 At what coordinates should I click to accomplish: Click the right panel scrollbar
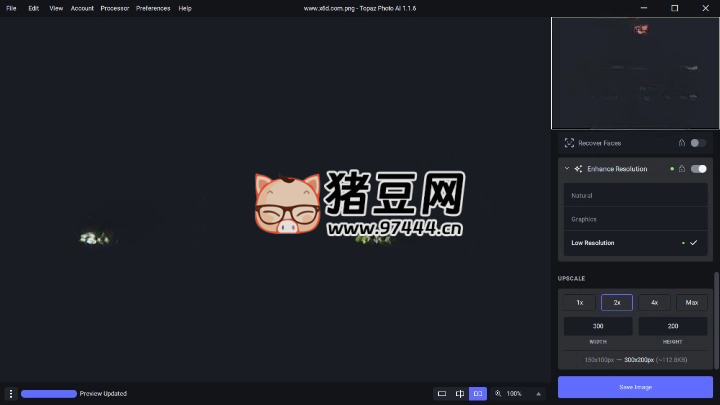coord(716,321)
